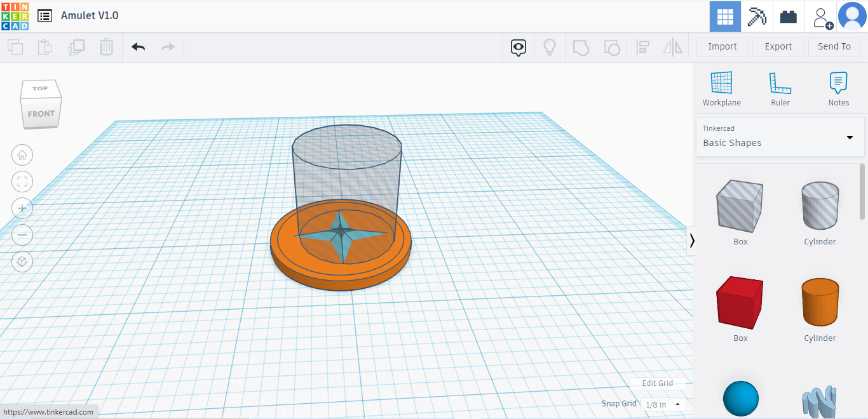Screen dimensions: 868x419
Task: Click the Group shapes icon
Action: (581, 47)
